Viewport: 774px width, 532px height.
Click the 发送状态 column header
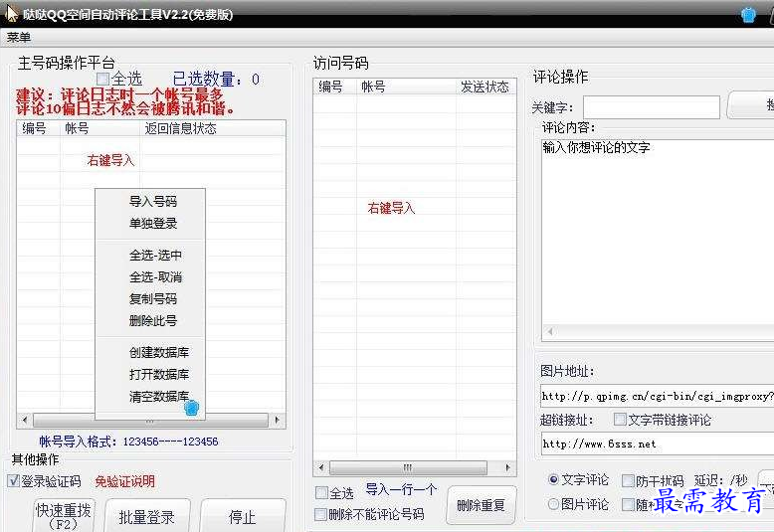[x=485, y=87]
